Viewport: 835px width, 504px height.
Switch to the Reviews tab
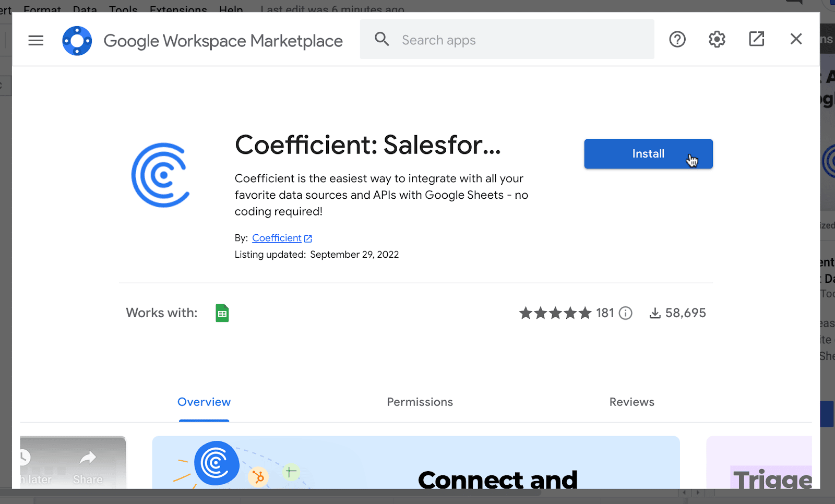[x=631, y=402]
